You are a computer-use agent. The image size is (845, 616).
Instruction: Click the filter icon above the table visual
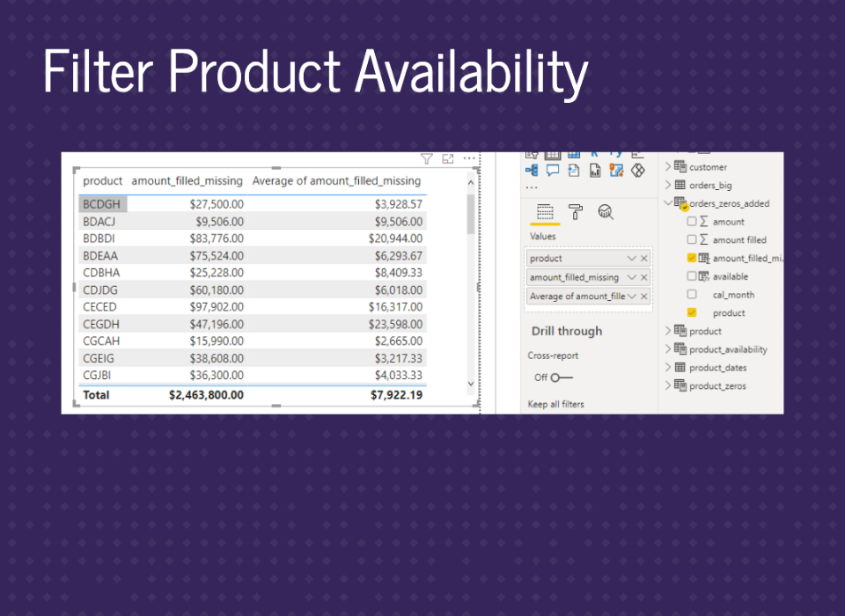426,159
